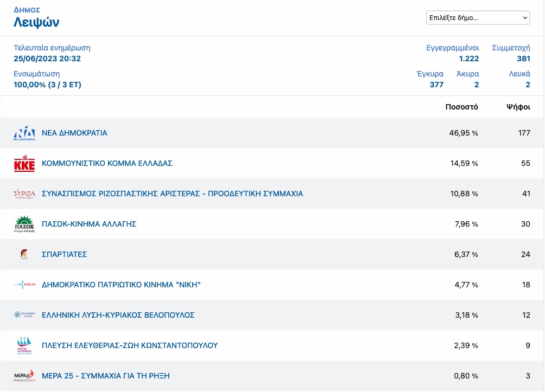Click the vote count '41'
Viewport: 545px width, 392px height.
tap(526, 194)
